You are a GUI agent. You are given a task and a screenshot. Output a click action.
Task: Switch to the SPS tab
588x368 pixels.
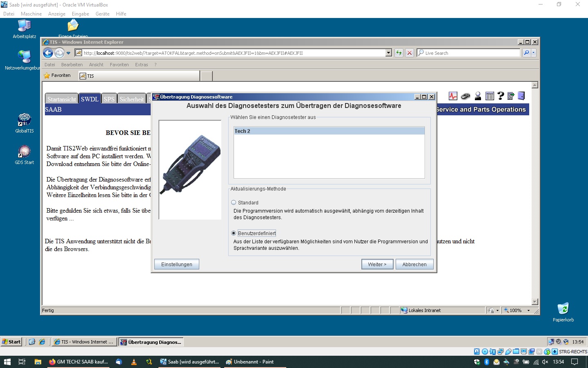click(109, 99)
